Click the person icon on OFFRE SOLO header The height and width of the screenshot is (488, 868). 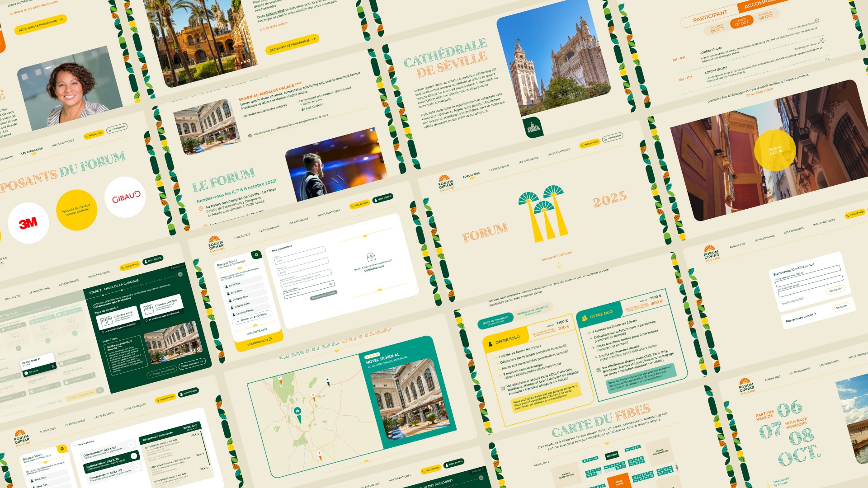[490, 344]
